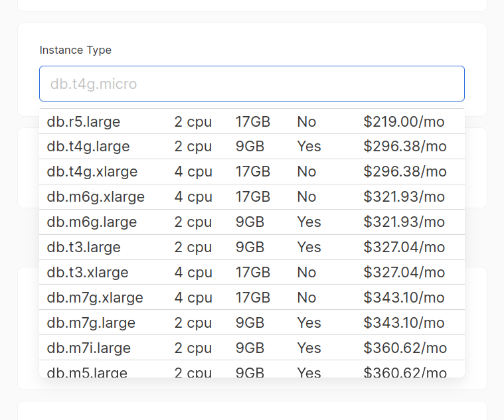Click the "Instance Type" field label
This screenshot has height=420, width=504.
point(76,50)
